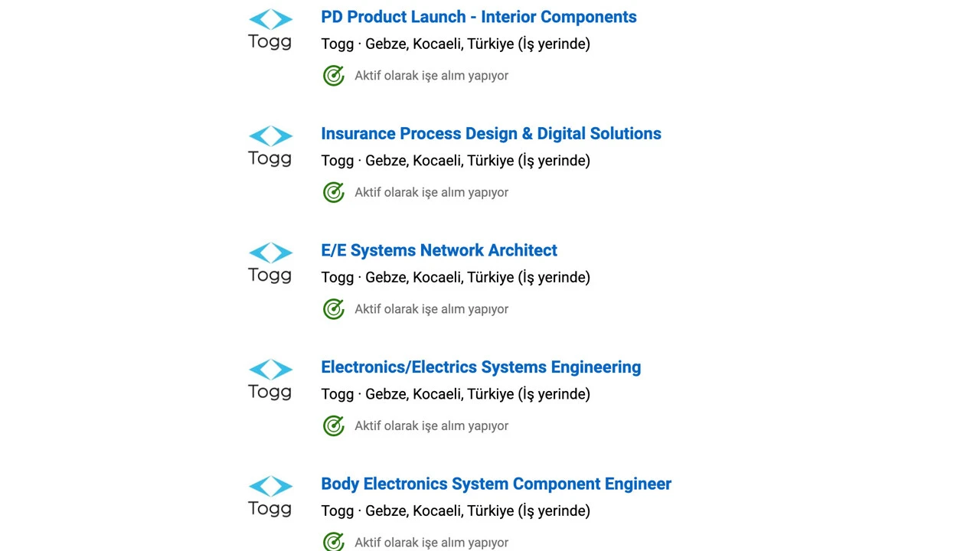Click green hiring target icon under Insurance Process Design
The image size is (980, 551).
point(333,192)
